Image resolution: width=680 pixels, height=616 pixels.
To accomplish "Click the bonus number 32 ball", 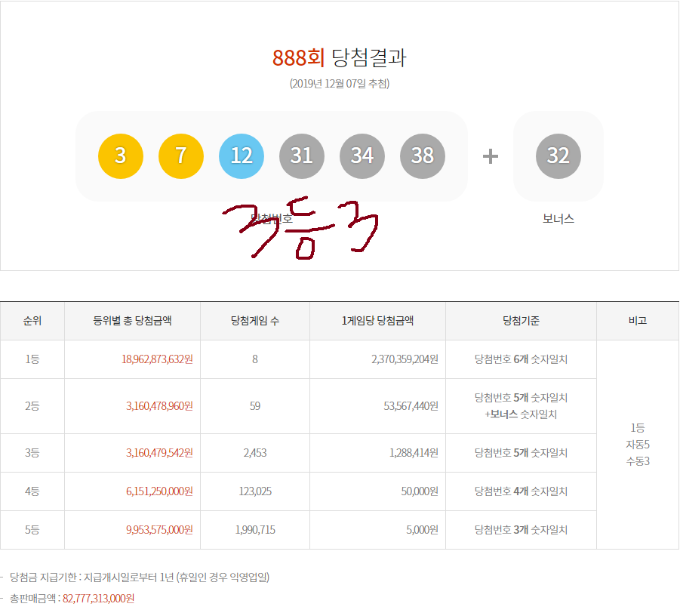I will [558, 156].
